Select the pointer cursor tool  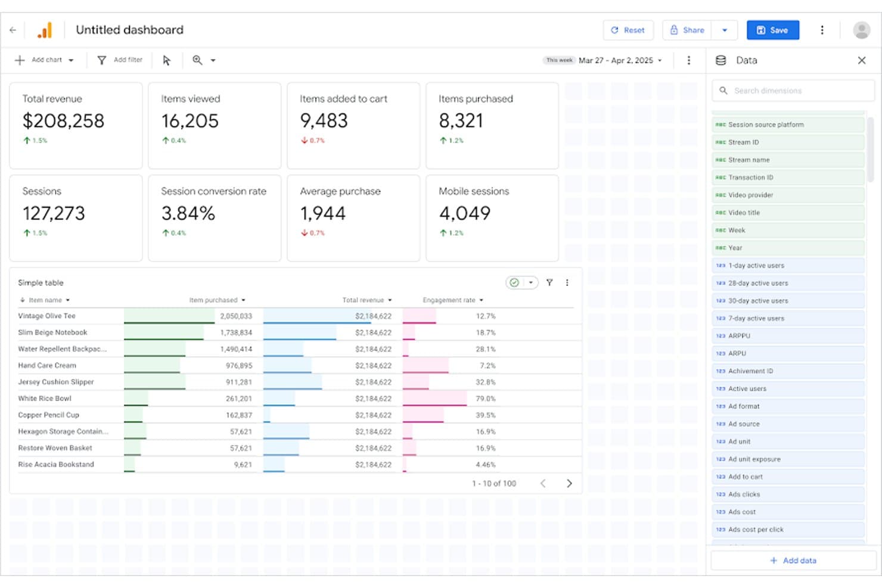click(x=166, y=60)
